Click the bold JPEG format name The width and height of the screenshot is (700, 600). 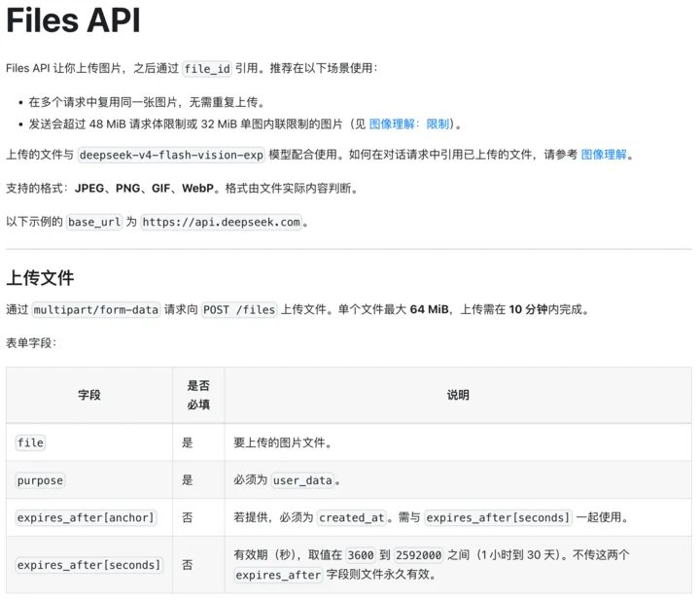click(89, 189)
